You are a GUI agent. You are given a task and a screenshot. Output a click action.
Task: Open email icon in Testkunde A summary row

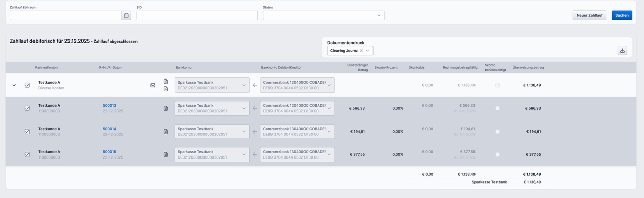(153, 85)
